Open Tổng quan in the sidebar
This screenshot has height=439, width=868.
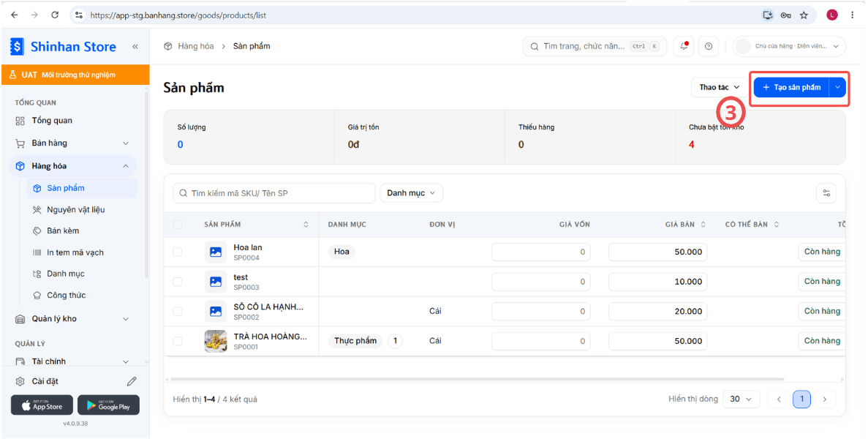pos(73,121)
